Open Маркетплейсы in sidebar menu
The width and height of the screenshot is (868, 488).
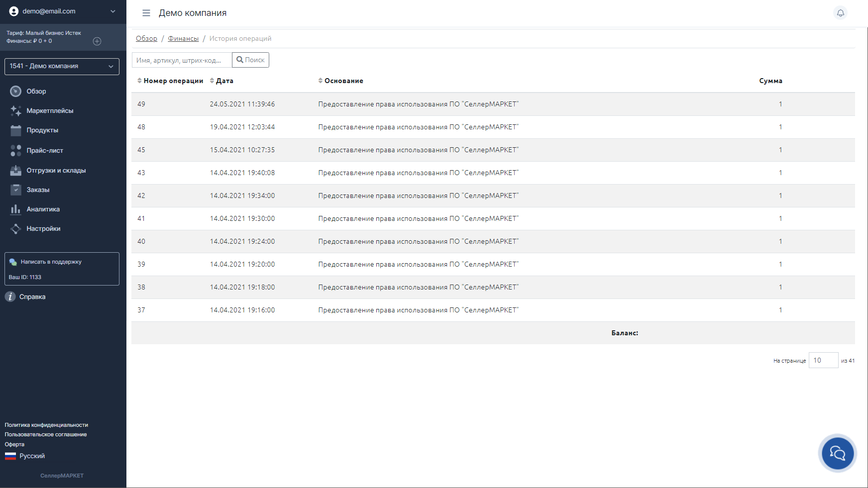(x=50, y=111)
